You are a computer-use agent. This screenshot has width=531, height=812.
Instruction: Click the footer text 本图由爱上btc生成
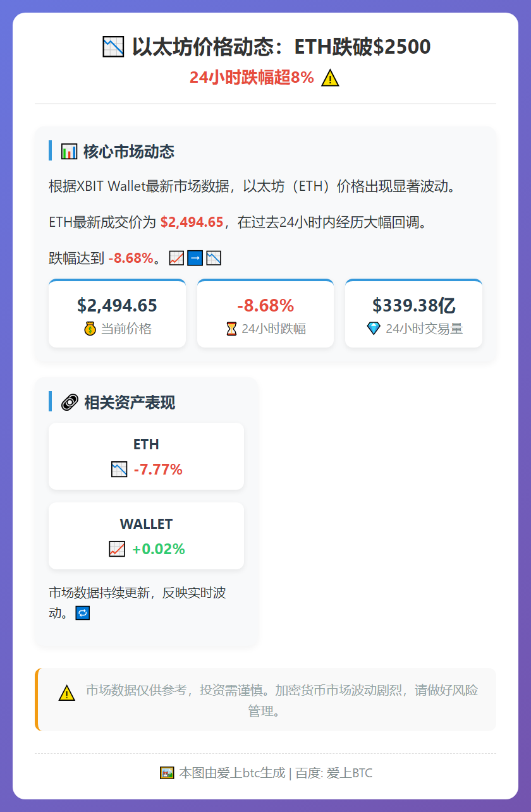click(x=232, y=773)
